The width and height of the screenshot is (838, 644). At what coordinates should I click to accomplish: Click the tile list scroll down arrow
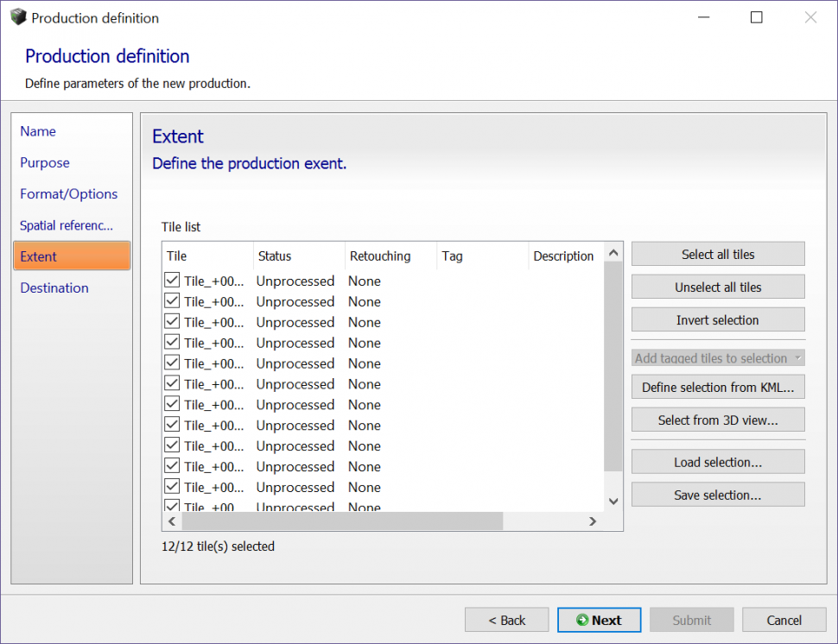[x=613, y=501]
